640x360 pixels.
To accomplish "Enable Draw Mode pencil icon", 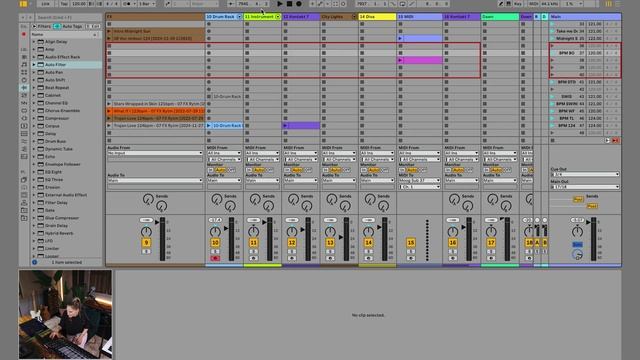I will click(501, 4).
